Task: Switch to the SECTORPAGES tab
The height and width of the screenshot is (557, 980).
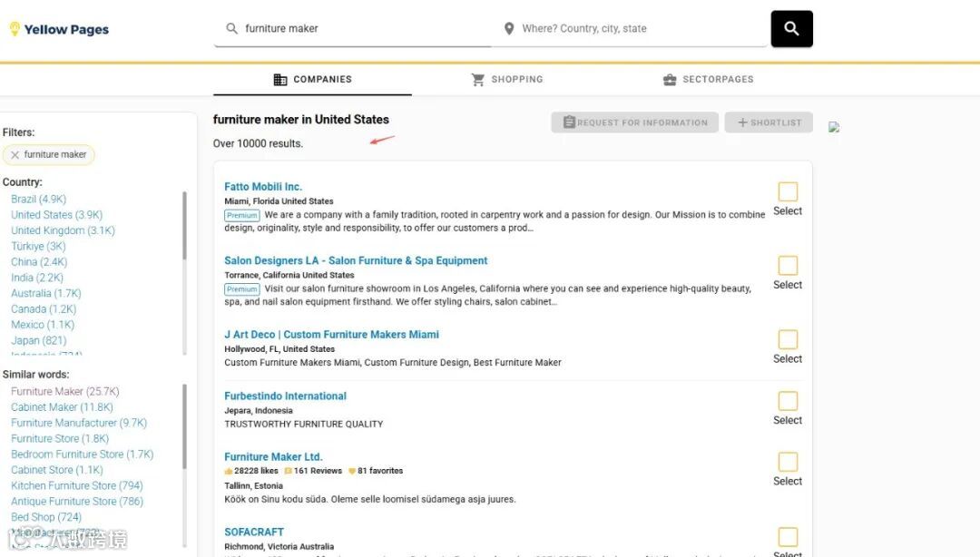Action: point(708,80)
